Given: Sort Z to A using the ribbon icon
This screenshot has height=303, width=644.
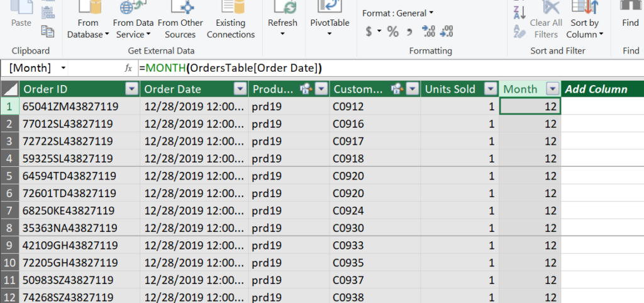Looking at the screenshot, I should (x=519, y=13).
